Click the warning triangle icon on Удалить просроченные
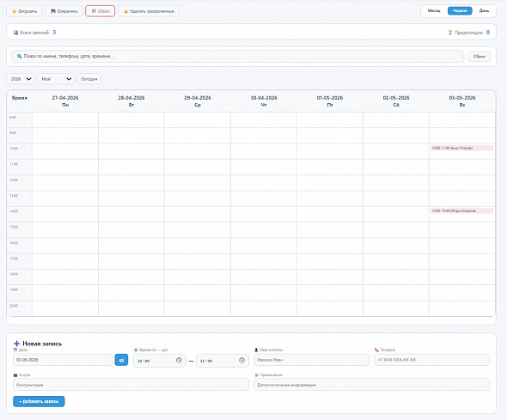Image resolution: width=507 pixels, height=420 pixels. (x=126, y=11)
